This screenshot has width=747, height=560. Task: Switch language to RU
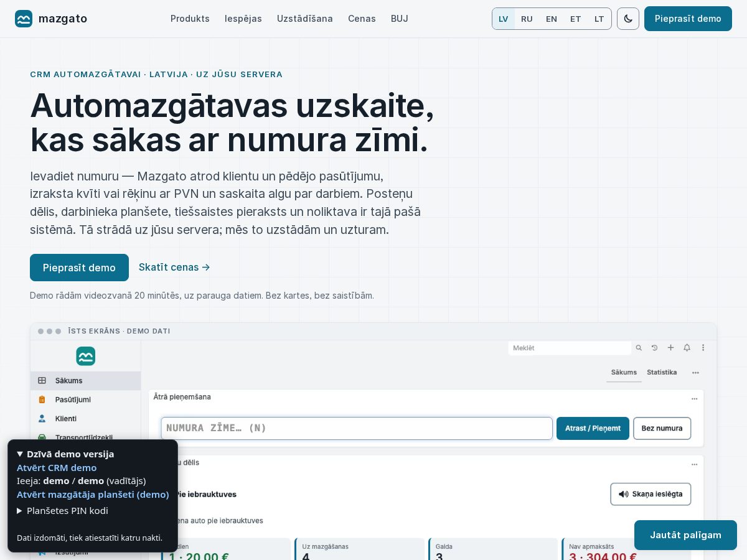pos(527,19)
